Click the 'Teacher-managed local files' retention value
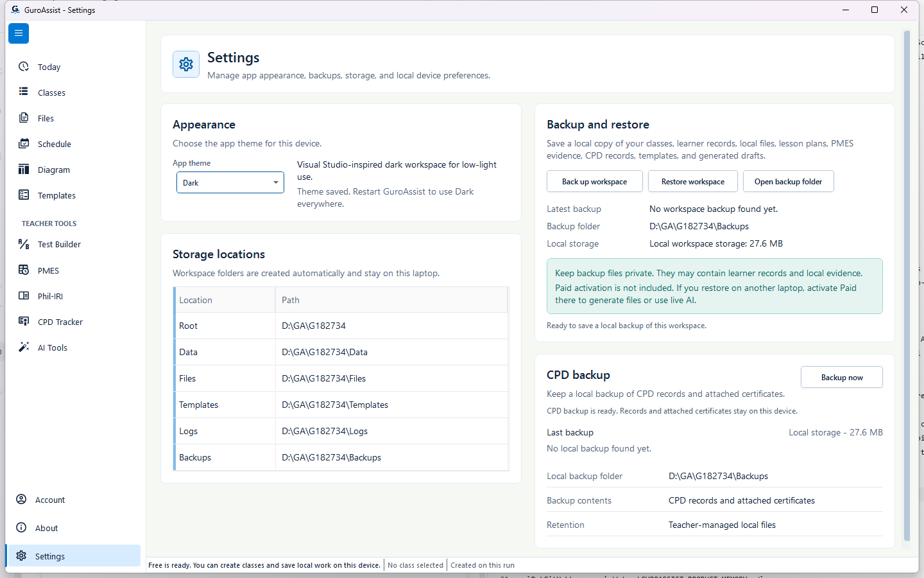The height and width of the screenshot is (578, 924). point(722,525)
